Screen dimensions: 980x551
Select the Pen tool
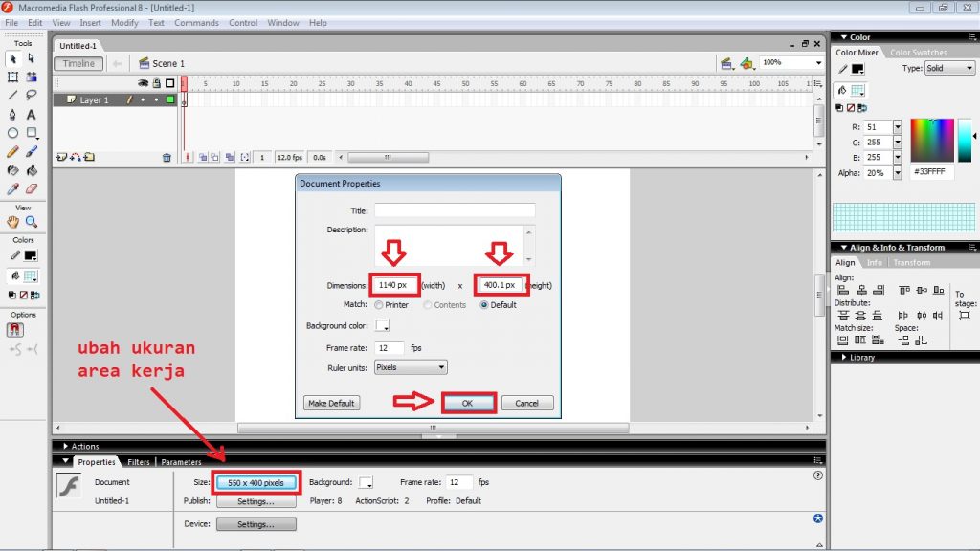click(x=12, y=115)
